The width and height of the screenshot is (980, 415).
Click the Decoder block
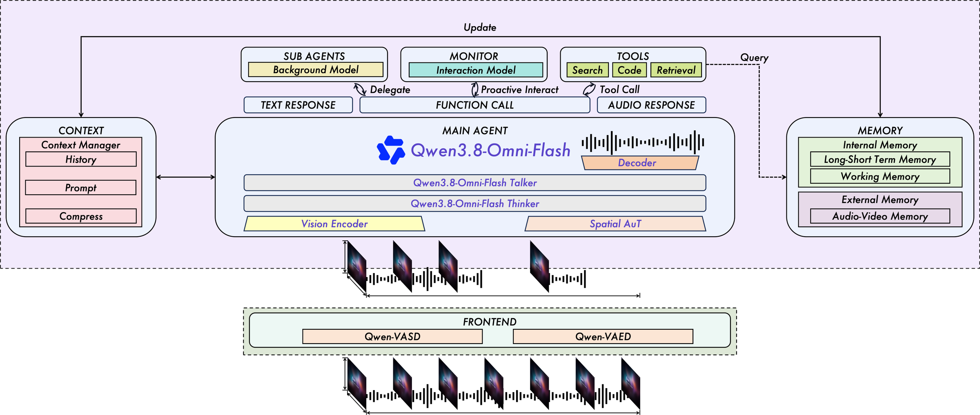(640, 163)
